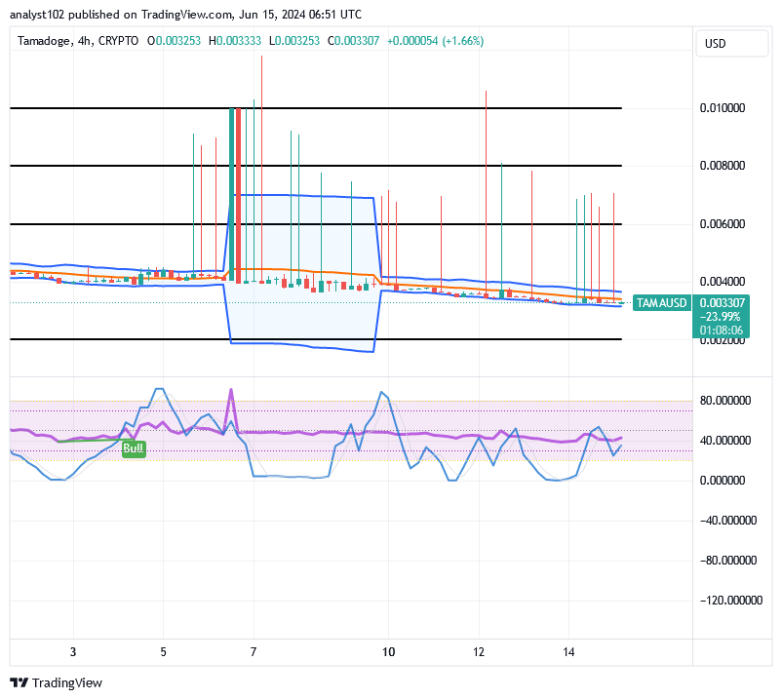Click the change value +0.000054 (+1.66%)
This screenshot has width=782, height=700.
(x=436, y=41)
